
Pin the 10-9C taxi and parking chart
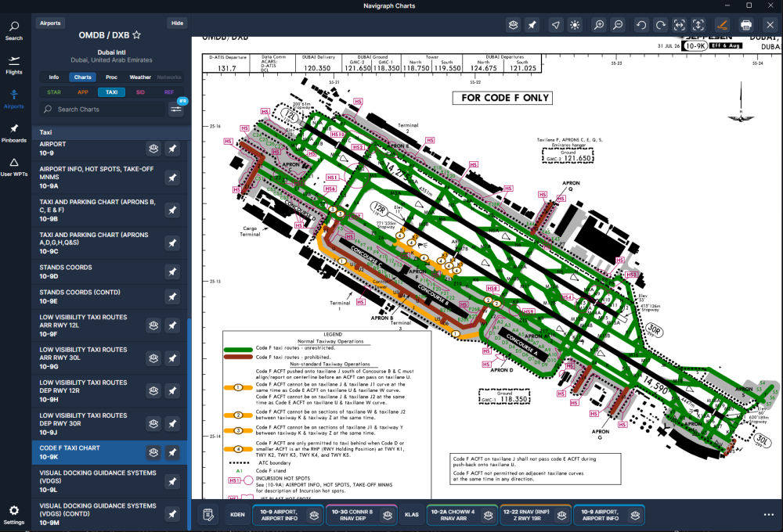click(172, 243)
